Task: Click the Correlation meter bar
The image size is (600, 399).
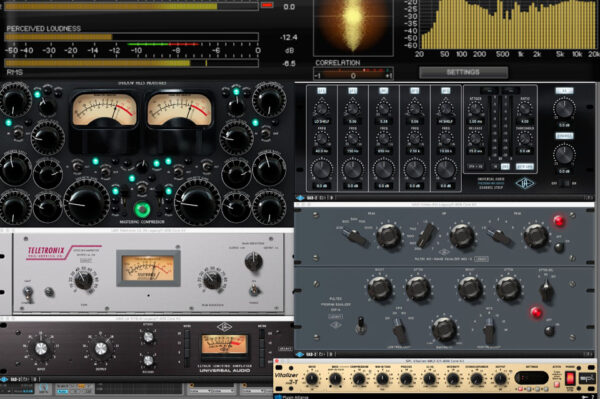Action: coord(353,73)
